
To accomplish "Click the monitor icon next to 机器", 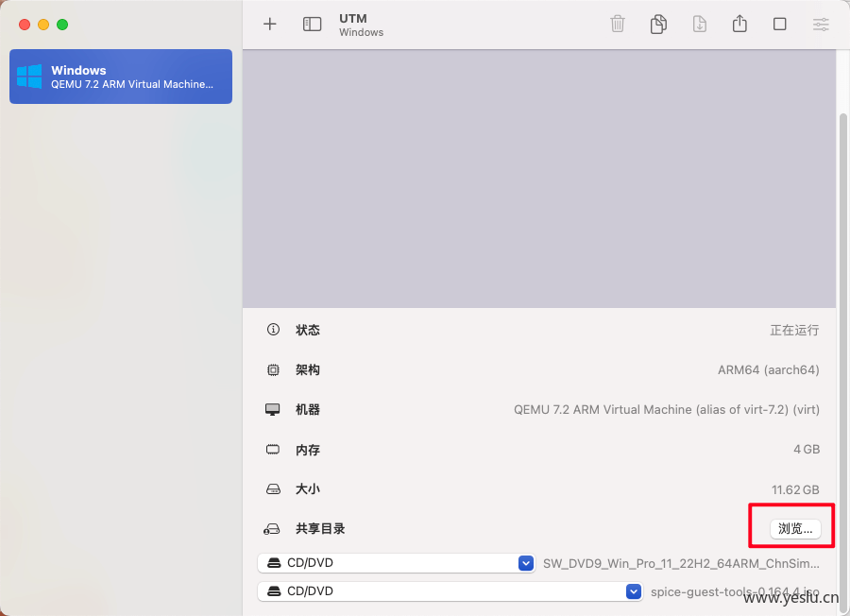I will click(273, 409).
